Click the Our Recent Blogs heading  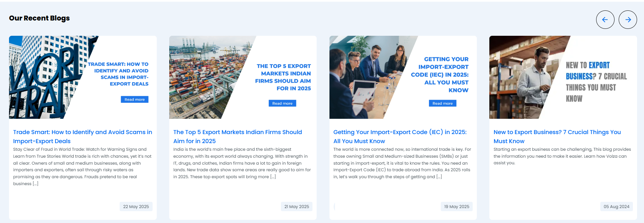pos(39,18)
